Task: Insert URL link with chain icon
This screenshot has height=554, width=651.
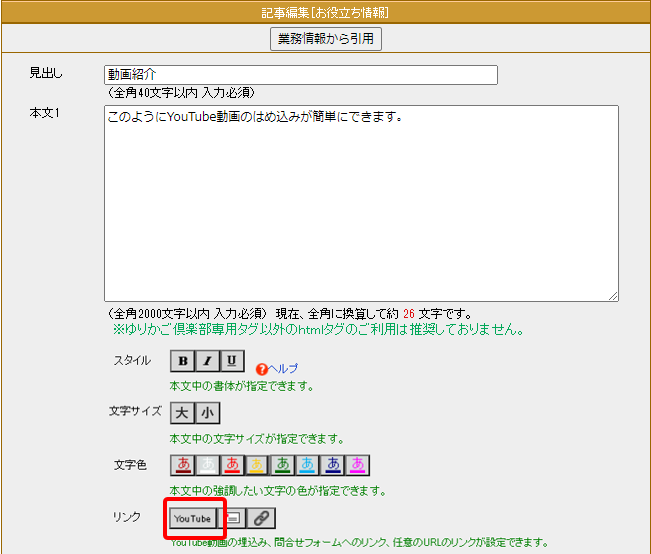Action: [x=261, y=518]
